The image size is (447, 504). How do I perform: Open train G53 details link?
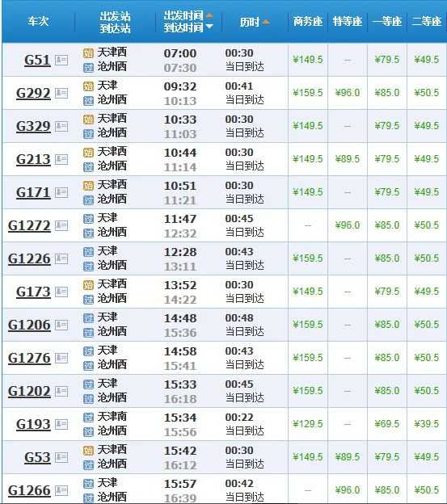pos(37,458)
